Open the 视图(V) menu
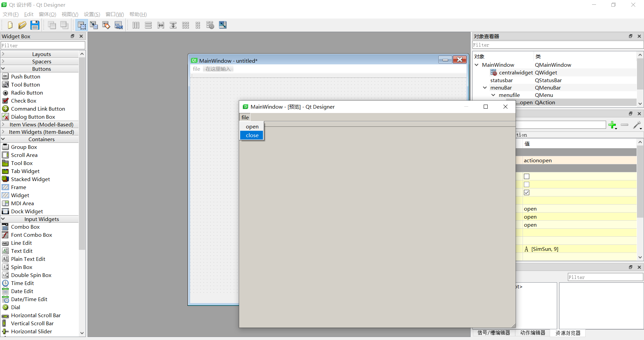Viewport: 644px width, 340px height. pyautogui.click(x=70, y=14)
